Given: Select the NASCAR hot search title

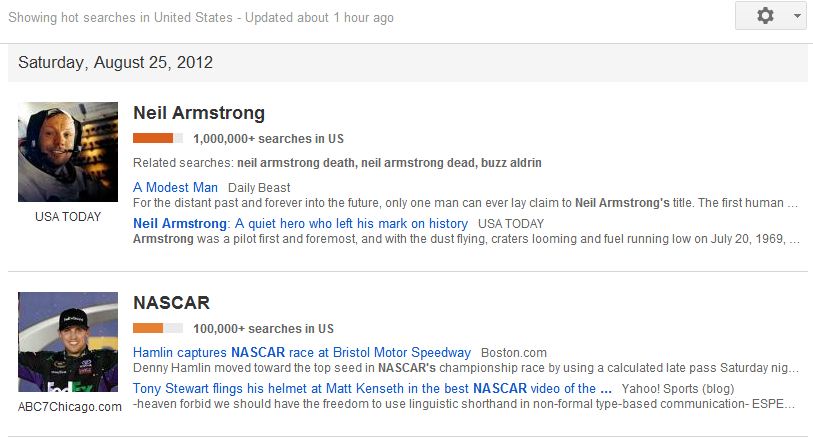Looking at the screenshot, I should (x=172, y=303).
